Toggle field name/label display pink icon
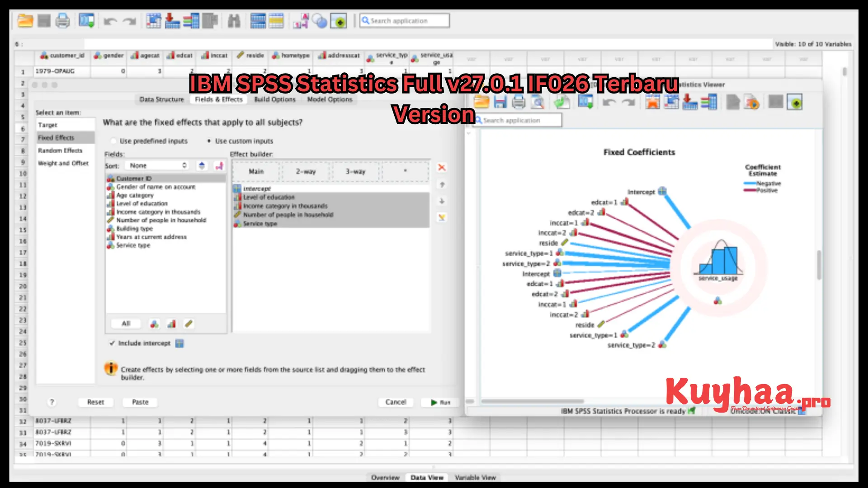 click(x=219, y=166)
